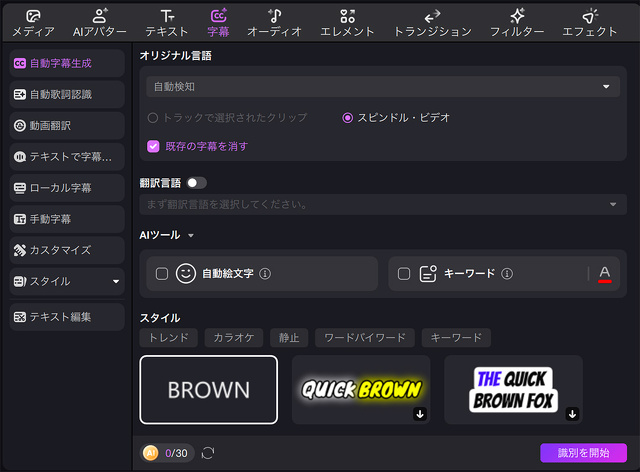Open テキスト編集 sidebar item
640x472 pixels.
67,317
